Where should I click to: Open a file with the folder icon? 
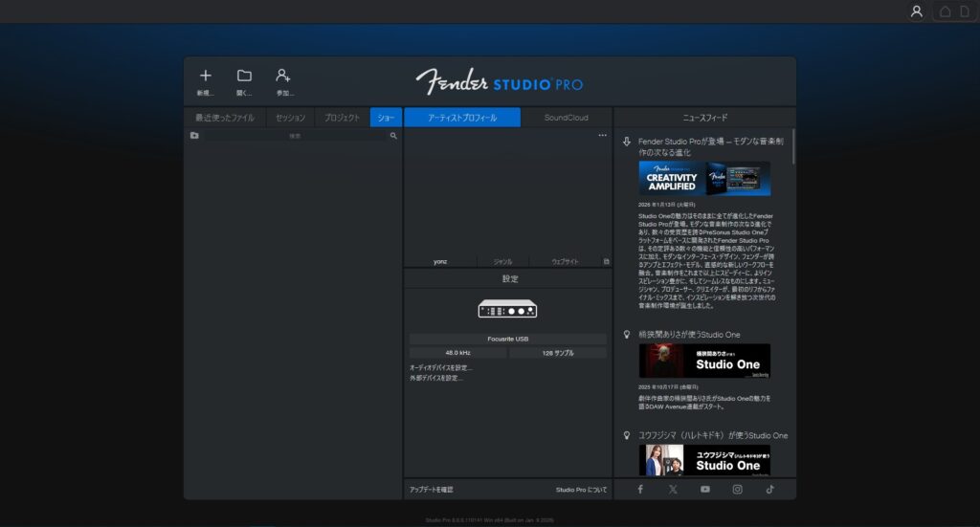244,77
